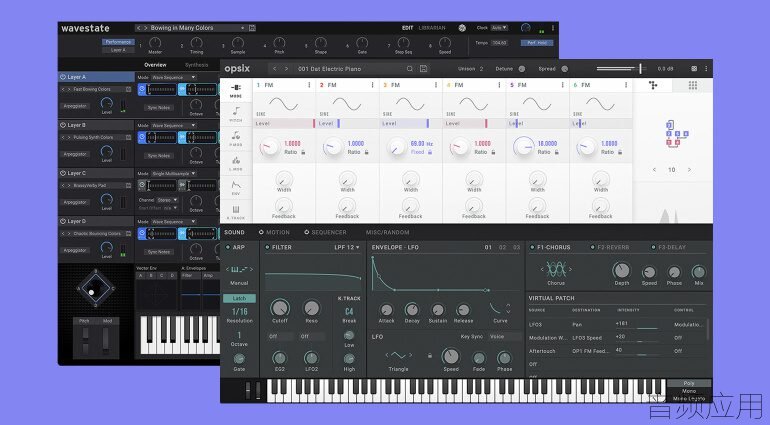Click the opsix pitch bend wheel
This screenshot has height=425, width=770.
248,390
